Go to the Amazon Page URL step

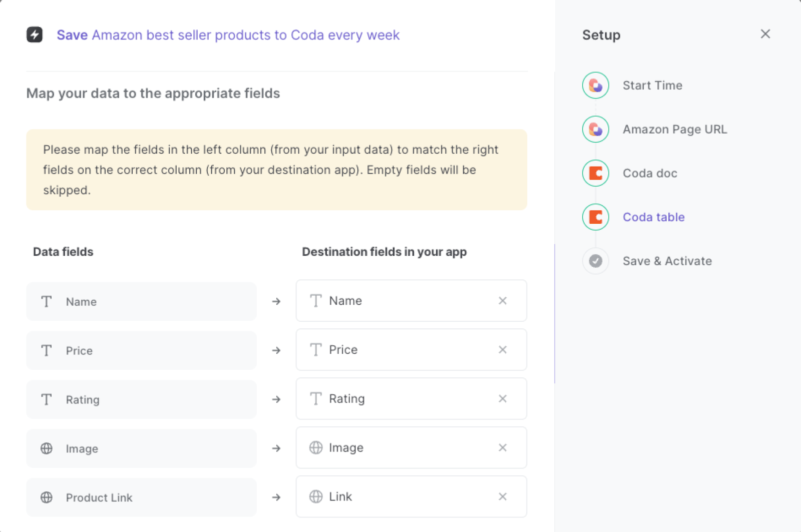(675, 129)
